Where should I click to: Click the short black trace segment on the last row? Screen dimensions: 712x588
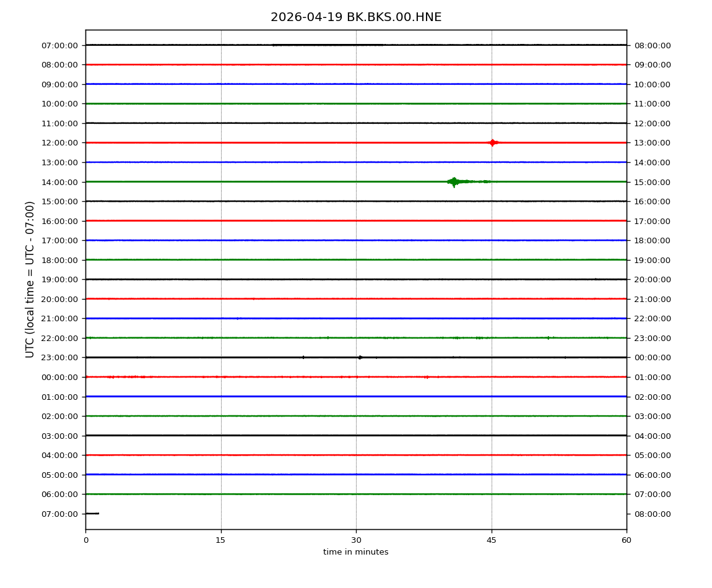pyautogui.click(x=92, y=513)
